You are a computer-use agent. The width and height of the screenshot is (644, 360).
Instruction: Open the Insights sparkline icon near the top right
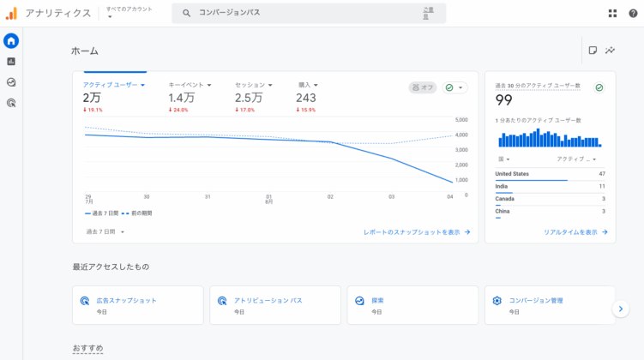[610, 51]
